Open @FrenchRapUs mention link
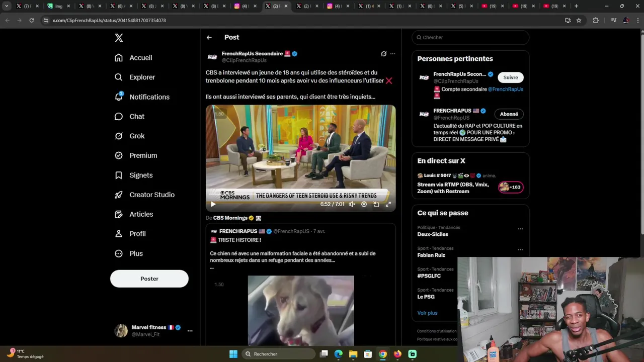 click(x=506, y=89)
